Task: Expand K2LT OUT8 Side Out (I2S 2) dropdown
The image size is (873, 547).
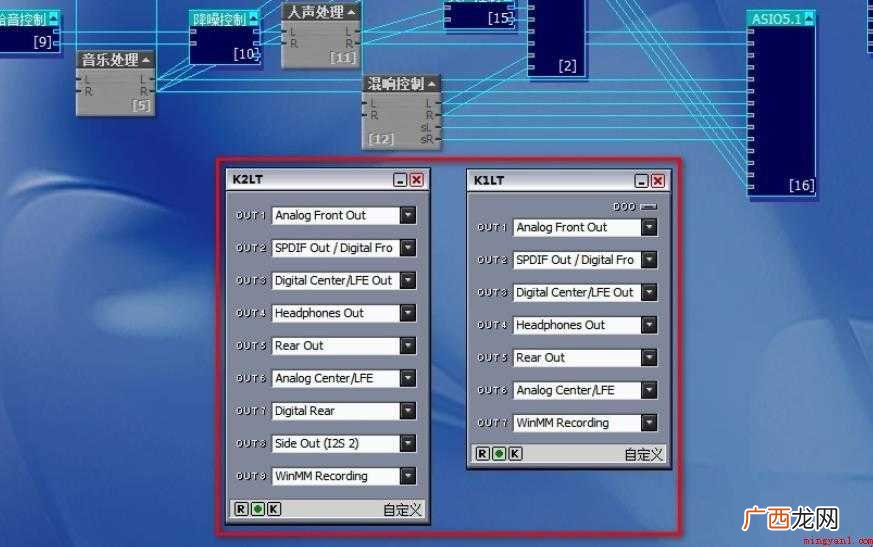Action: coord(408,443)
